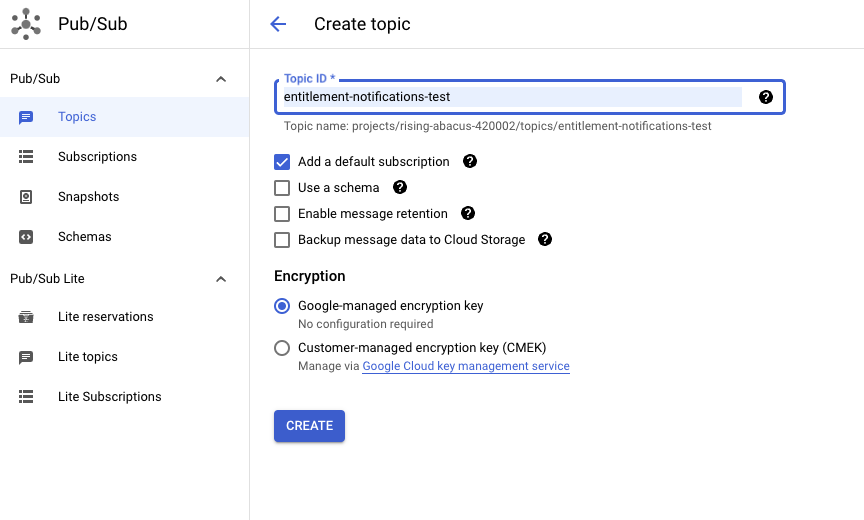Image resolution: width=864 pixels, height=520 pixels.
Task: Click the CREATE button
Action: pos(309,426)
